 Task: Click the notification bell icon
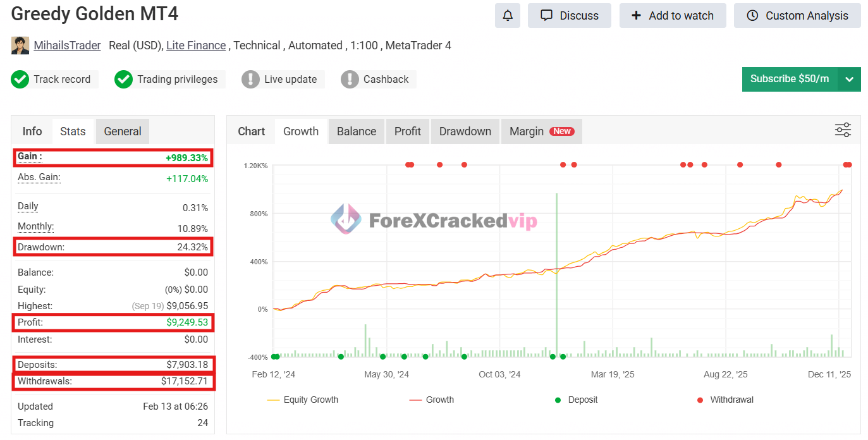click(507, 16)
